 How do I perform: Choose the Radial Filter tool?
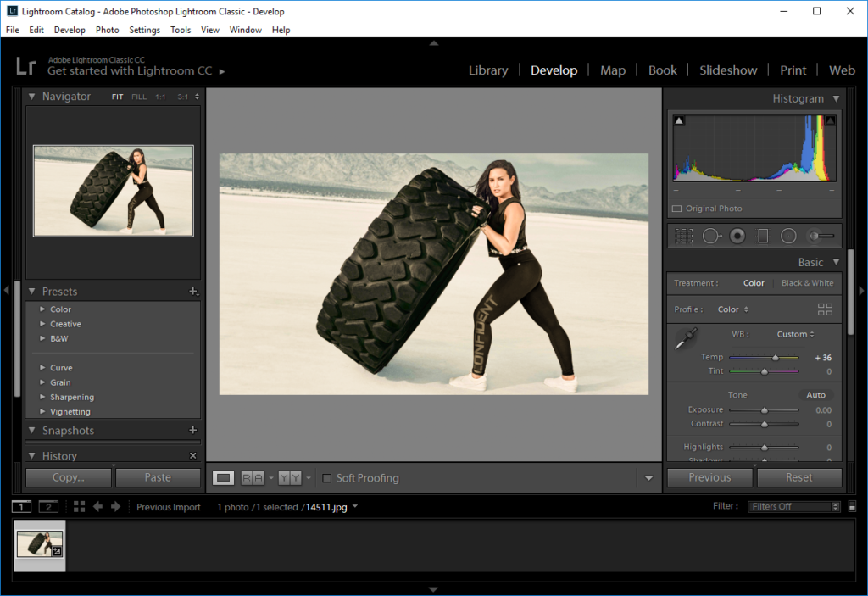coord(788,237)
